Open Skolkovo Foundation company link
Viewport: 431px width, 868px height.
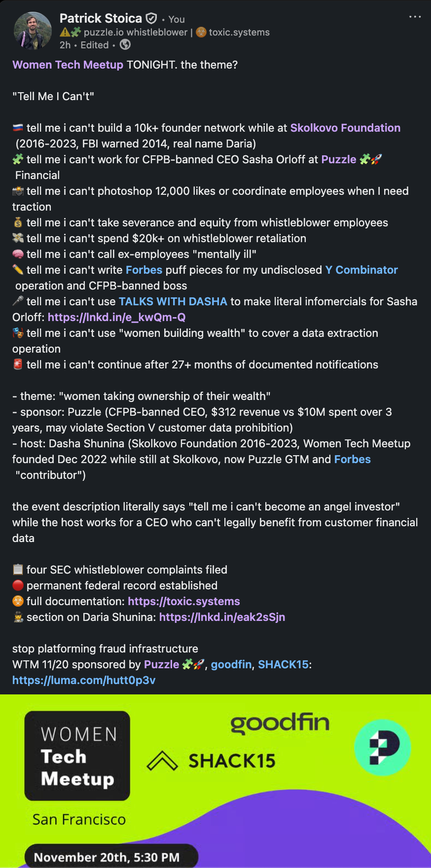[x=345, y=128]
